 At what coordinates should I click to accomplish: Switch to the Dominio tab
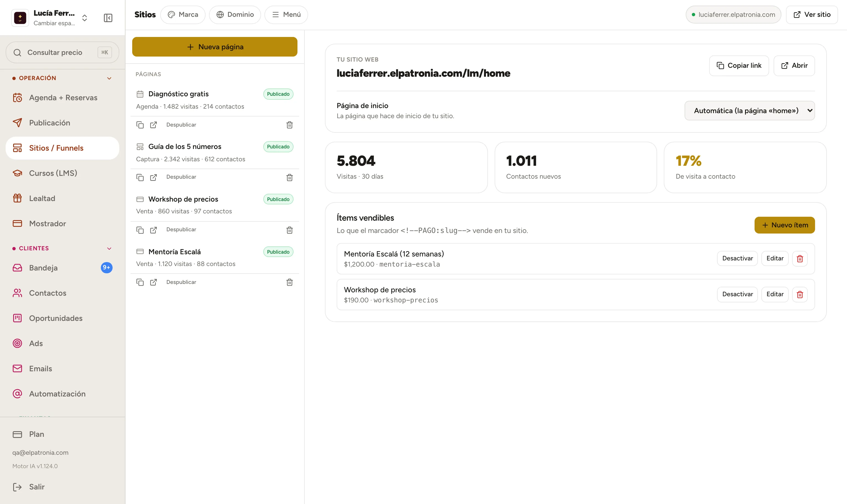pyautogui.click(x=235, y=15)
